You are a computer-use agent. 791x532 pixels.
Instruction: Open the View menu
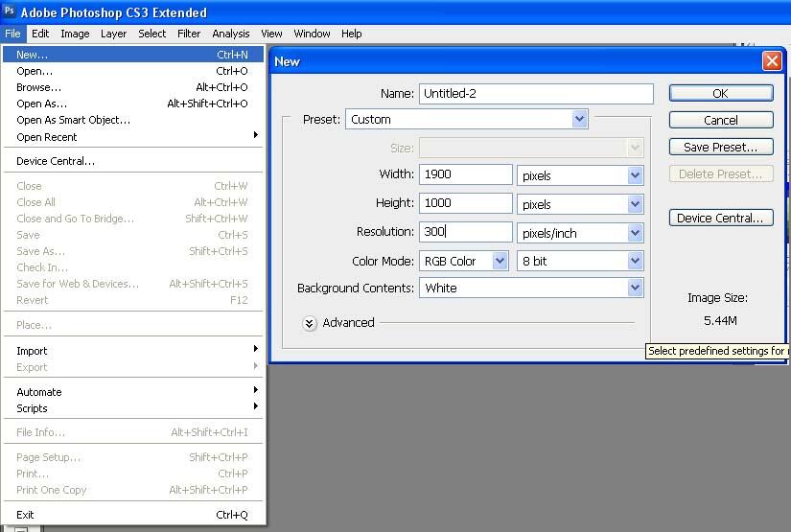tap(271, 34)
